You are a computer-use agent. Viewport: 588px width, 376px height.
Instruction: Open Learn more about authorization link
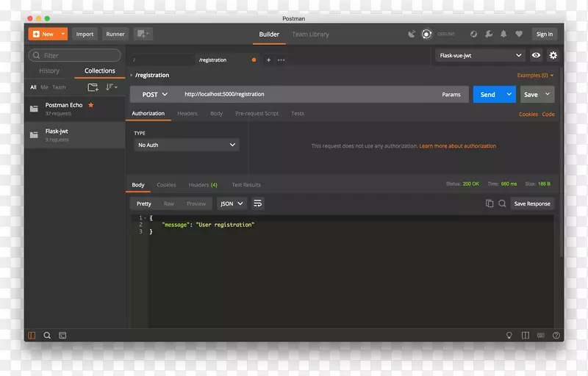pos(457,146)
